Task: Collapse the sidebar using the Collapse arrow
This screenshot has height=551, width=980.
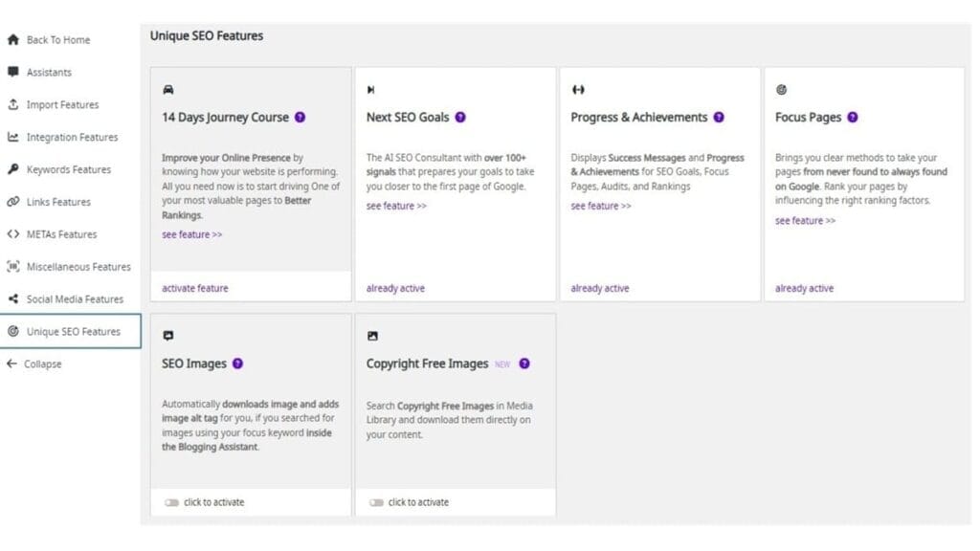Action: click(11, 364)
